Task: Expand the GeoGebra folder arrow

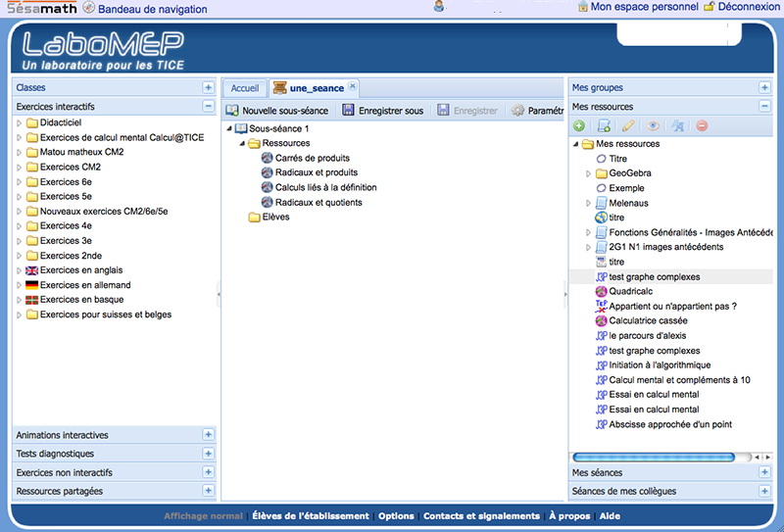Action: tap(589, 173)
